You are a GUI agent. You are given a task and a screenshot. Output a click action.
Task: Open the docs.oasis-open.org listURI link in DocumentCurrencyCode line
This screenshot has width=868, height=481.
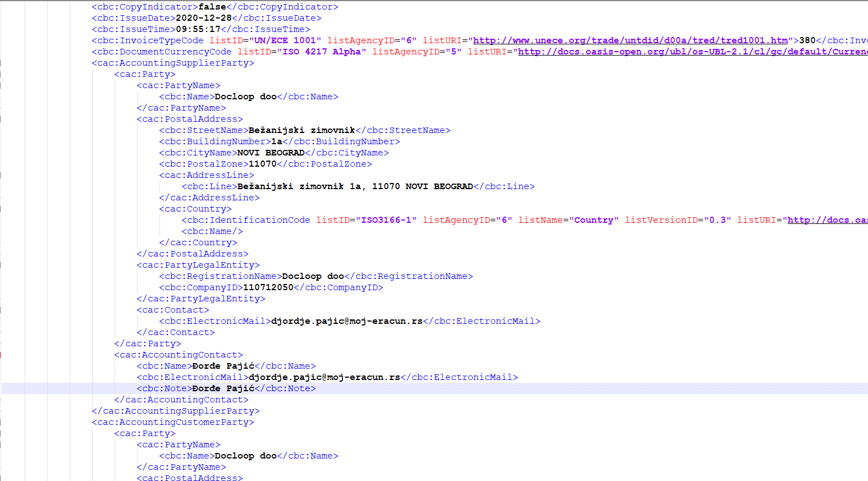(x=693, y=52)
